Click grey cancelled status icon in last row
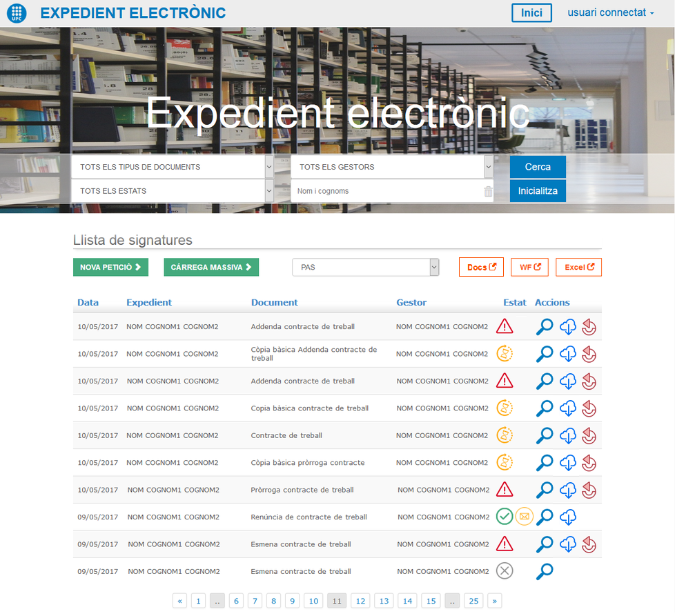Viewport: 675px width, 616px height. pos(505,571)
